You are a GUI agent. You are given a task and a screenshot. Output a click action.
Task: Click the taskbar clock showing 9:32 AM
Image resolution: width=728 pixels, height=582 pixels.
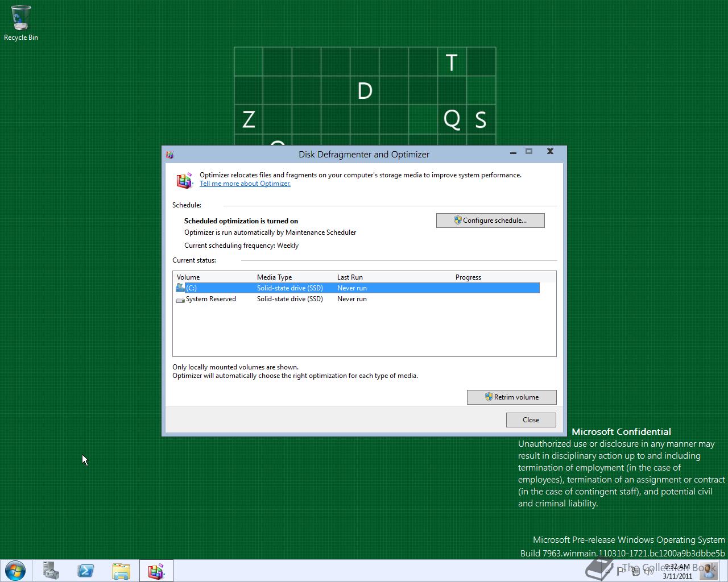pyautogui.click(x=677, y=571)
